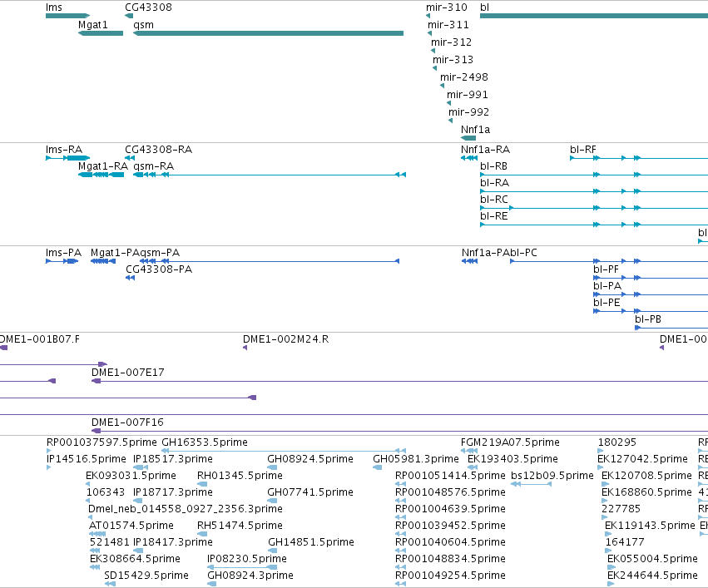The width and height of the screenshot is (708, 588).
Task: Click the DME1-001B07.F label
Action: [40, 339]
